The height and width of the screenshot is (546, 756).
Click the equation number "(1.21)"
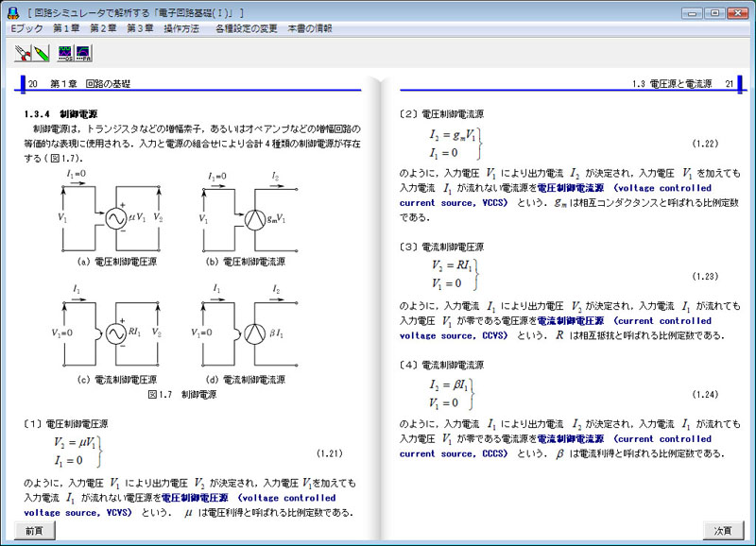pos(329,453)
